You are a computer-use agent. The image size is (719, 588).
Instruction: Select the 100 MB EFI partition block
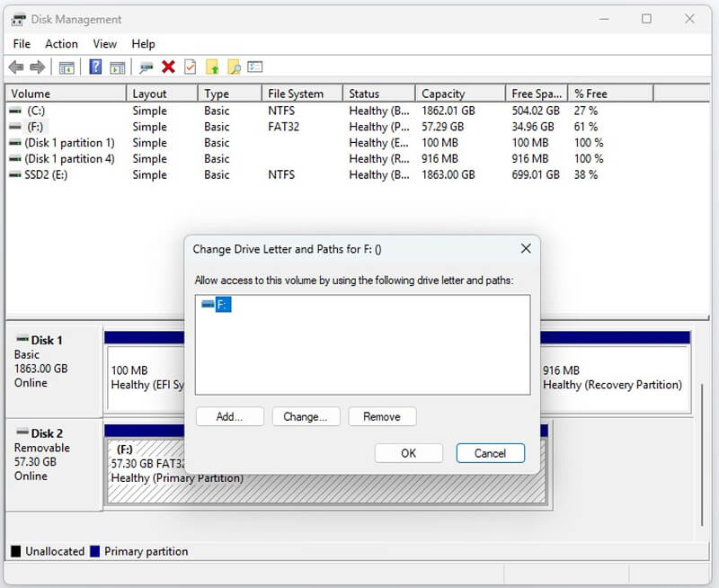[146, 378]
